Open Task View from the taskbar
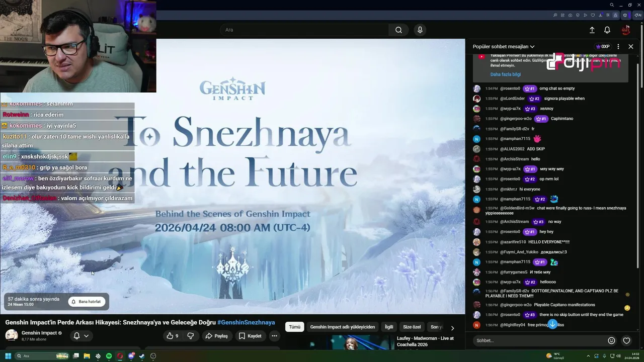This screenshot has width=644, height=362. [75, 356]
